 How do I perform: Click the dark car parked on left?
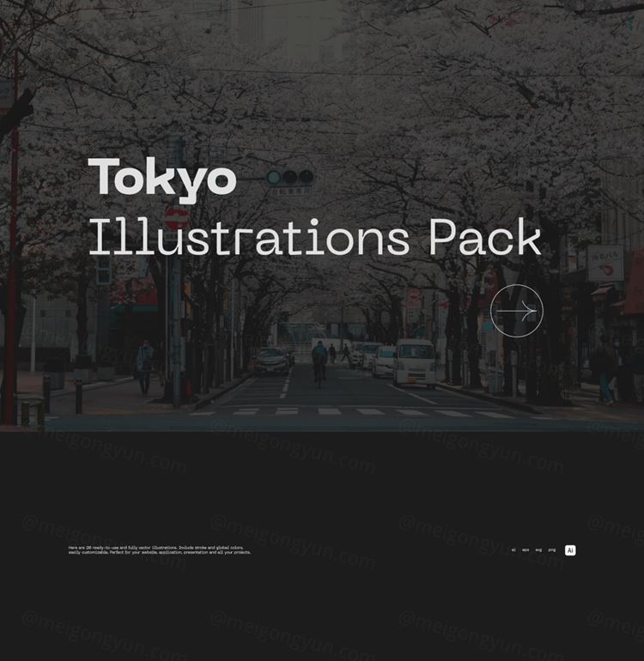tap(271, 361)
